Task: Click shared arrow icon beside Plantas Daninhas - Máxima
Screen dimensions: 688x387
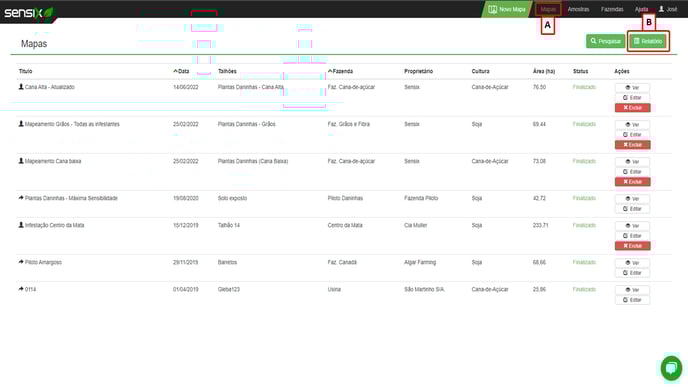Action: (21, 198)
